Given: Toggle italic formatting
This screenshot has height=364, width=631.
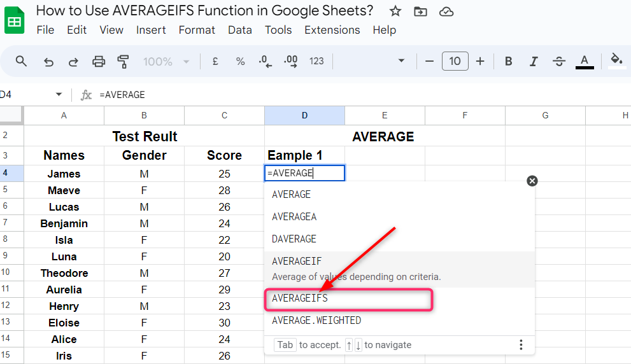Looking at the screenshot, I should [534, 61].
